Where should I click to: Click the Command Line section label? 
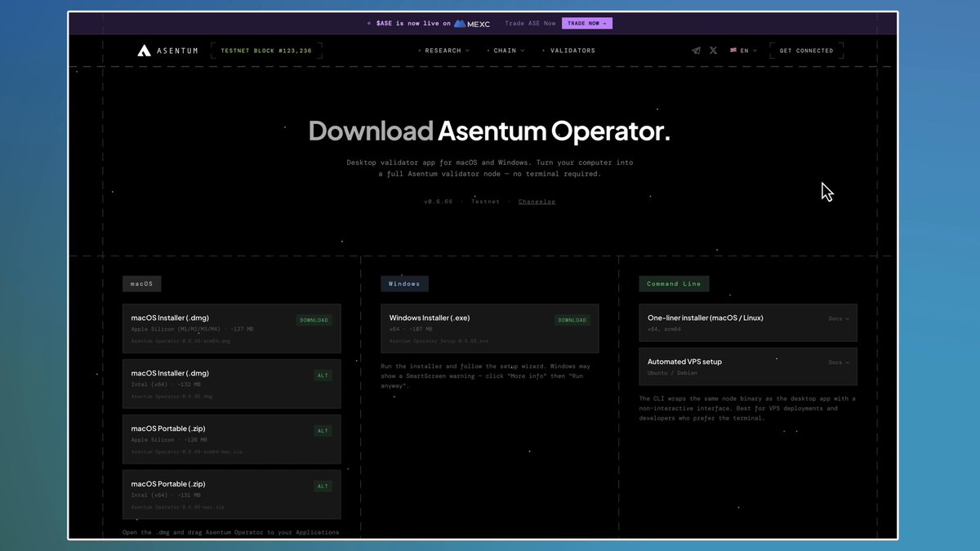pyautogui.click(x=675, y=284)
